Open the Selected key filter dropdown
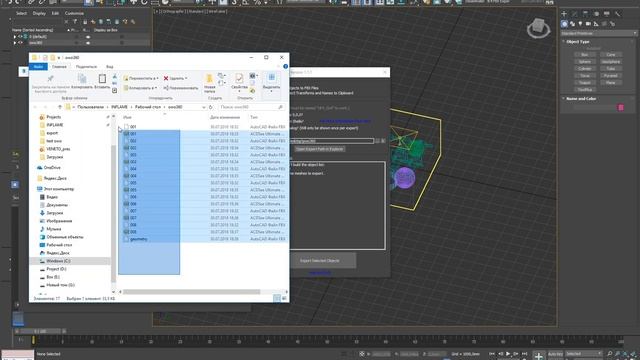The width and height of the screenshot is (640, 360). tap(584, 353)
